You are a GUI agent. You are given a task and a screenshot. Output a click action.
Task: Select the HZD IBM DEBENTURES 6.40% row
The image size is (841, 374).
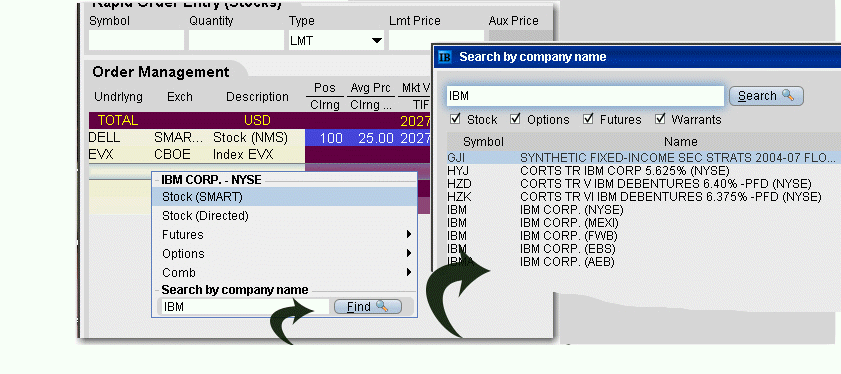coord(644,184)
